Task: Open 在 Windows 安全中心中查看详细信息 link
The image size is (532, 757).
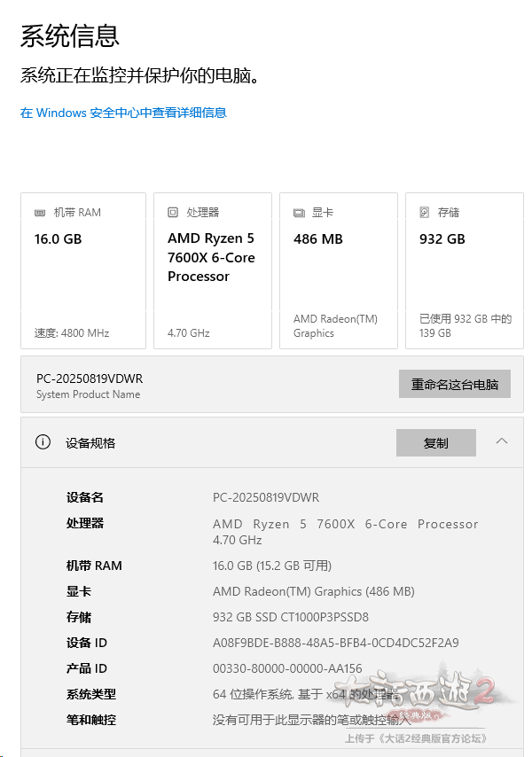Action: point(123,113)
